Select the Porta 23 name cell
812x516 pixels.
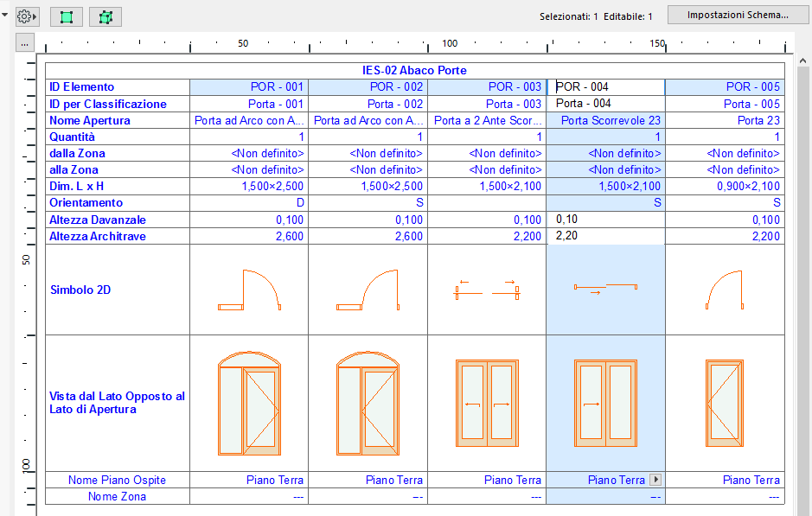tap(725, 120)
